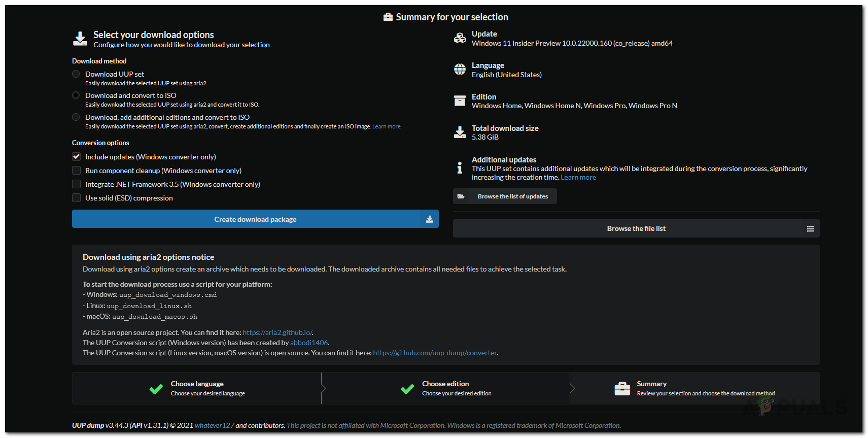Click the folder icon beside Browse the list of updates
The height and width of the screenshot is (438, 868).
pyautogui.click(x=461, y=196)
